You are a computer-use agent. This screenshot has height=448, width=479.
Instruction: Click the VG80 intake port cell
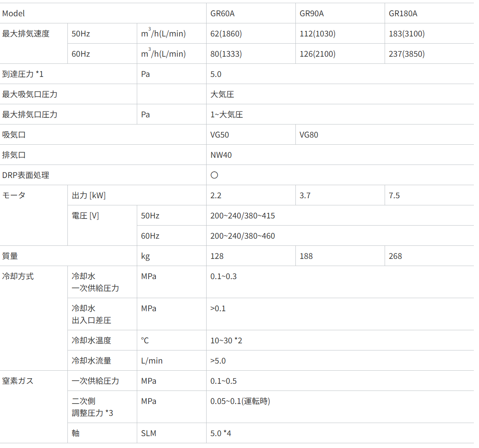coord(309,134)
